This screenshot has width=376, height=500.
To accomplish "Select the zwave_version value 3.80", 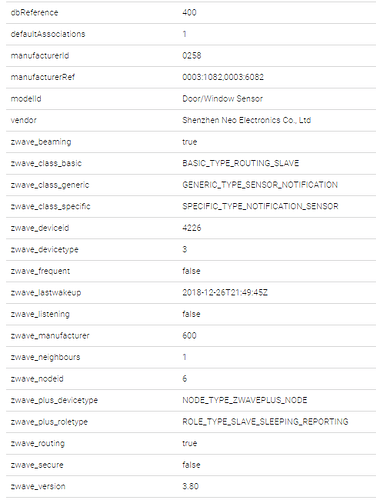I will point(190,486).
